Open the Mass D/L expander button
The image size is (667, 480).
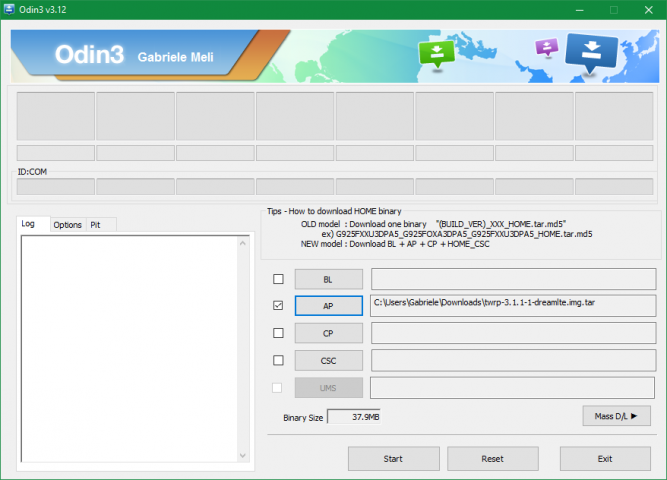point(616,416)
